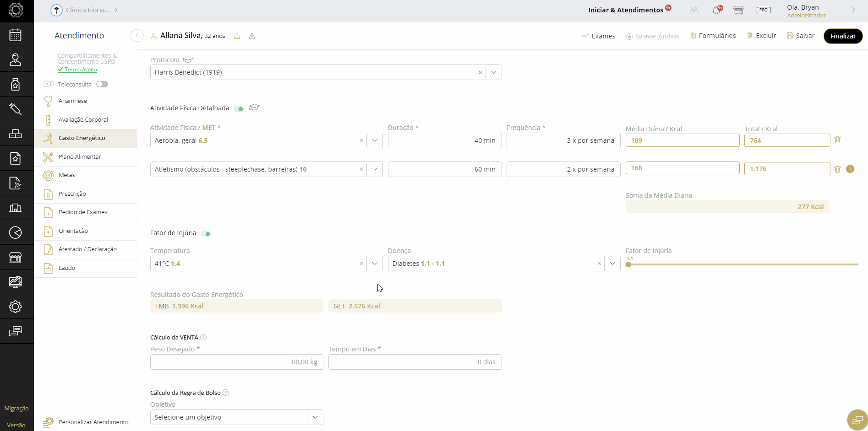Open the calendar icon in left sidebar

coord(16,35)
